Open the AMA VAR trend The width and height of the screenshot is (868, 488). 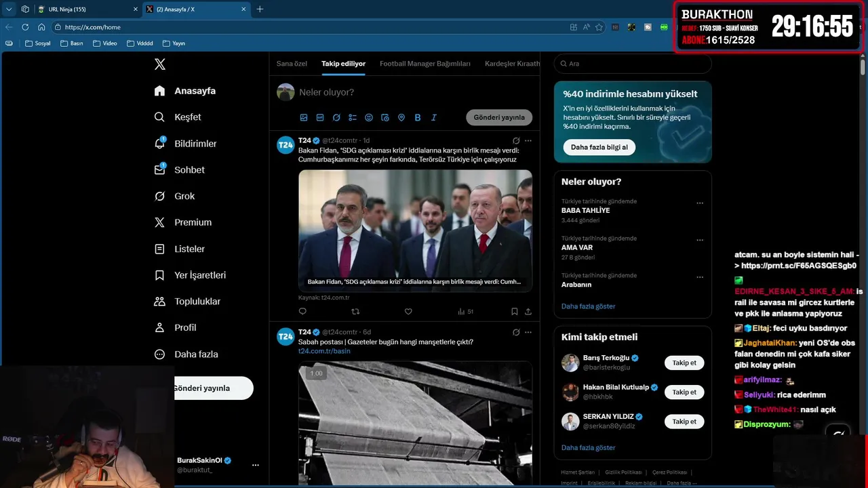577,248
